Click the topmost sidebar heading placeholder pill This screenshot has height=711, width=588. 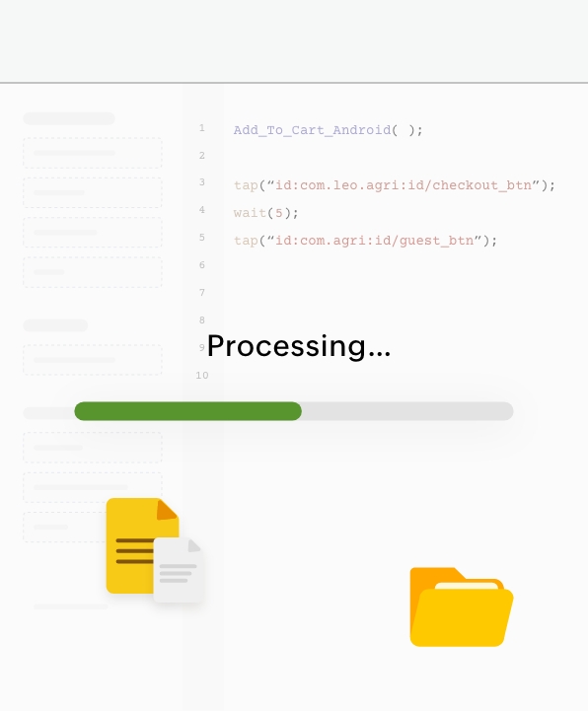coord(69,118)
